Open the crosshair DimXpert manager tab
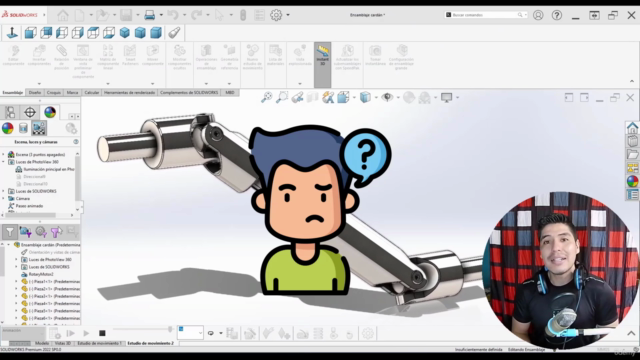The width and height of the screenshot is (640, 360). pyautogui.click(x=30, y=112)
